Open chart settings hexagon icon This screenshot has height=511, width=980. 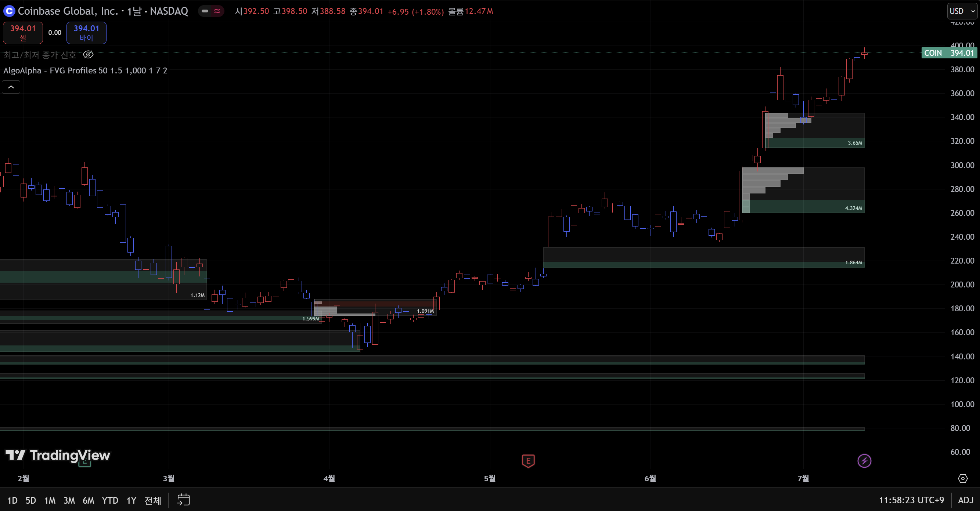pyautogui.click(x=962, y=478)
